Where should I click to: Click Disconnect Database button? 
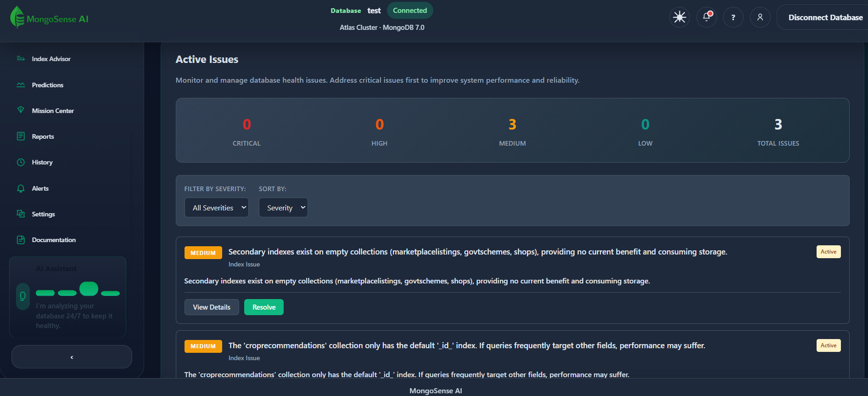[822, 17]
